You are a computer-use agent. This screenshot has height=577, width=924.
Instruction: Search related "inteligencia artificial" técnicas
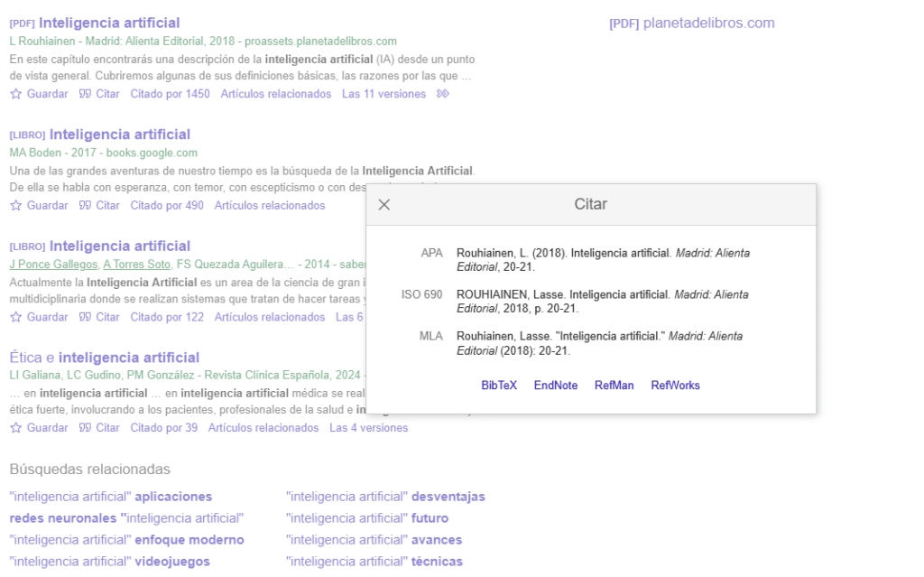click(374, 562)
